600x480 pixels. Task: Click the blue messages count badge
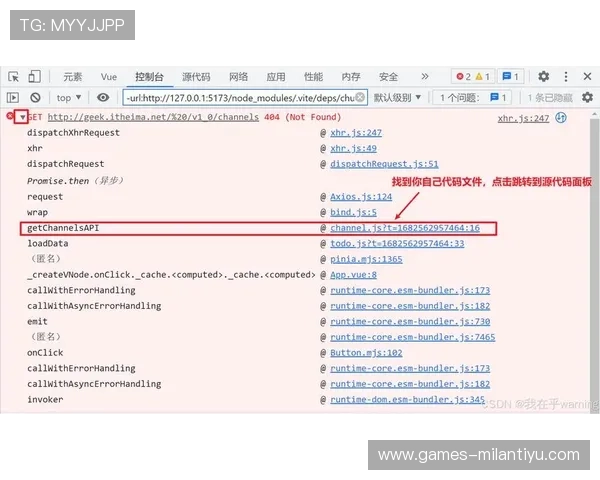(x=510, y=77)
